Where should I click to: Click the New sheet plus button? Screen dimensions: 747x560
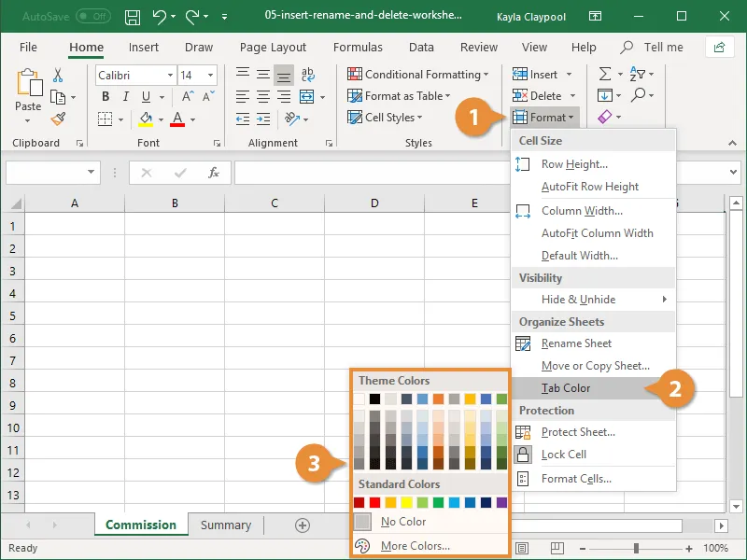[x=302, y=525]
